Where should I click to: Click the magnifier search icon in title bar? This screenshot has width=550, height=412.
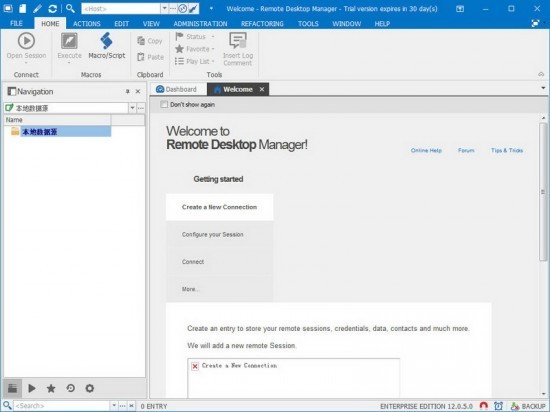pyautogui.click(x=70, y=8)
